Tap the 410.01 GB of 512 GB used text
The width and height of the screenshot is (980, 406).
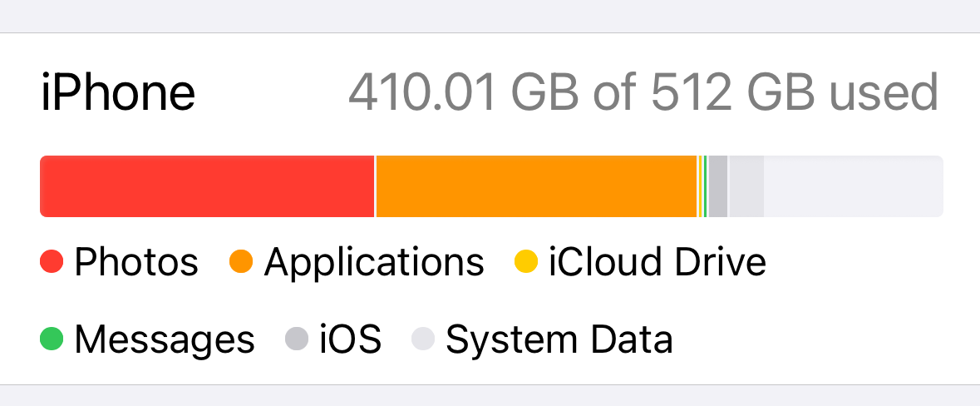pyautogui.click(x=643, y=93)
